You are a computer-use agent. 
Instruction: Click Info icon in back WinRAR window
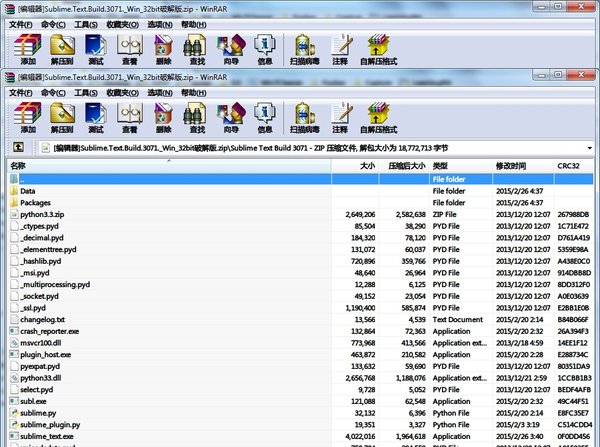(x=265, y=49)
